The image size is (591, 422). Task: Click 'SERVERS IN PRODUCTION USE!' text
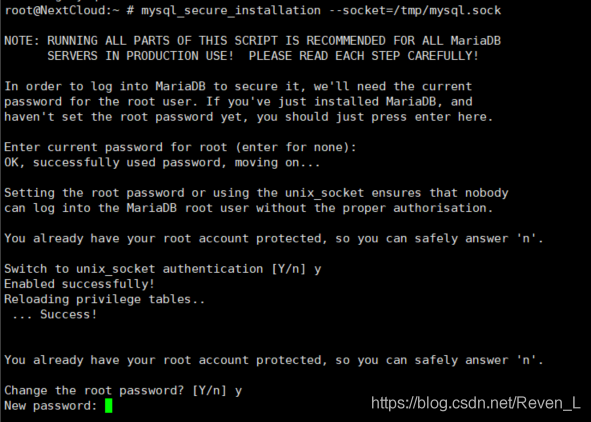pos(141,56)
